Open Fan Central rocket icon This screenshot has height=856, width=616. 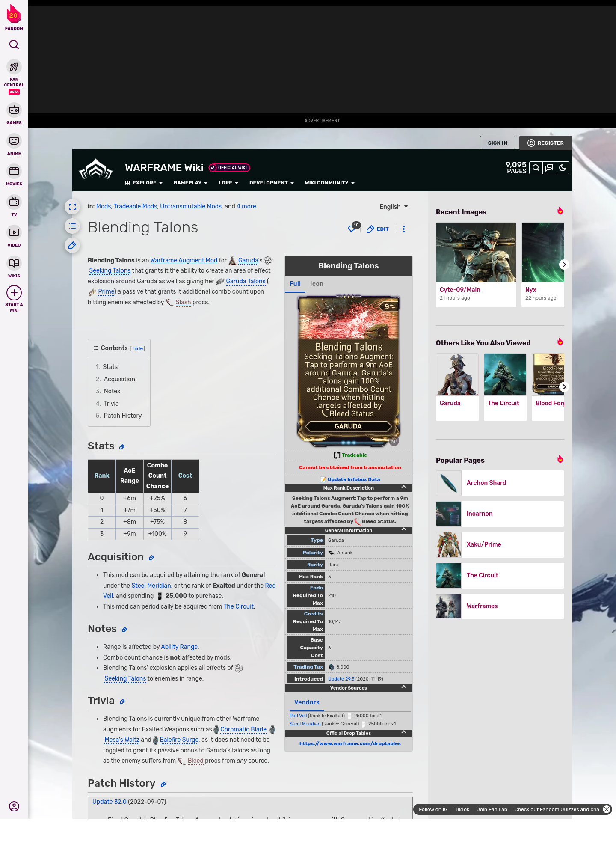[x=14, y=67]
